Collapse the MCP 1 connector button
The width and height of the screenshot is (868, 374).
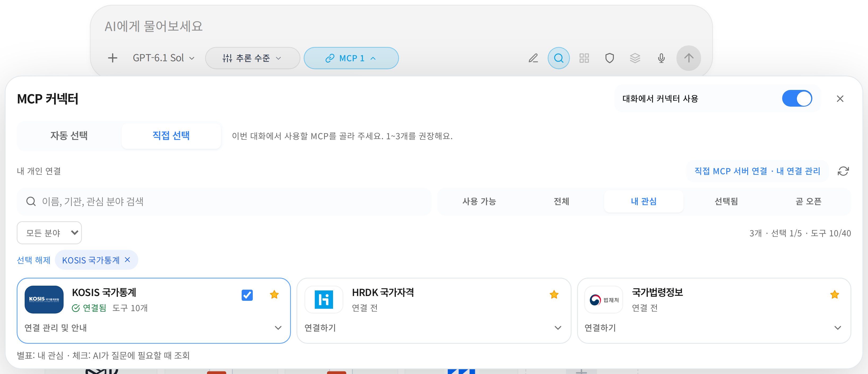coord(351,58)
